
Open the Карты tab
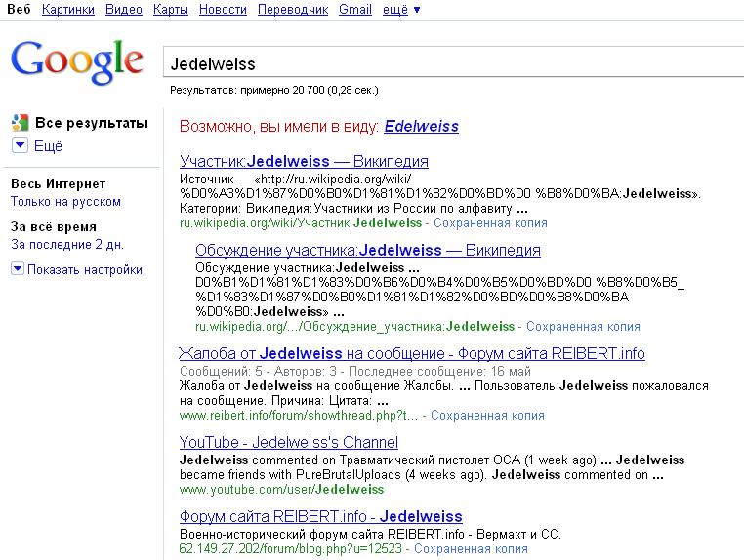click(171, 10)
